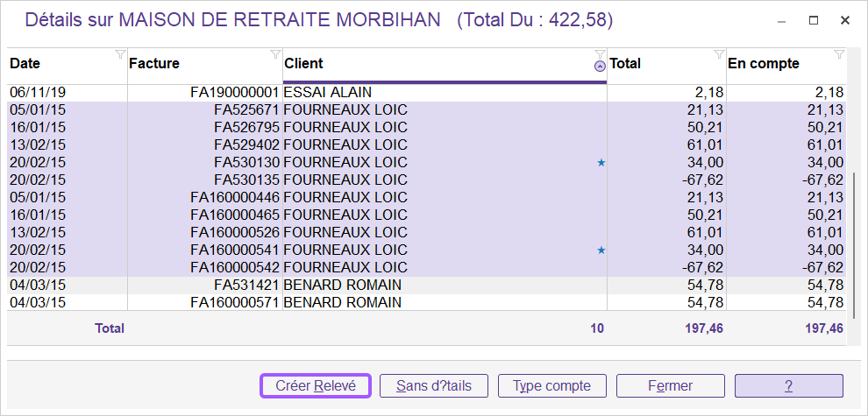Click the filter icon in Client column
This screenshot has width=868, height=416.
click(x=600, y=54)
